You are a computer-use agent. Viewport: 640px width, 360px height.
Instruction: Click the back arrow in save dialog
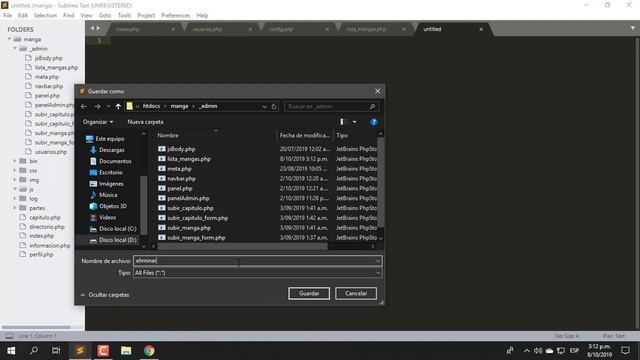click(84, 106)
